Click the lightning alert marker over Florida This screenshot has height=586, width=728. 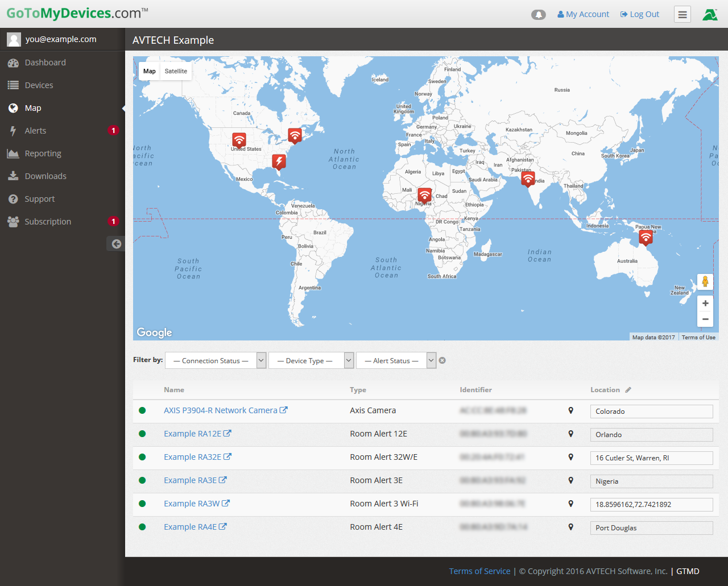pos(279,162)
